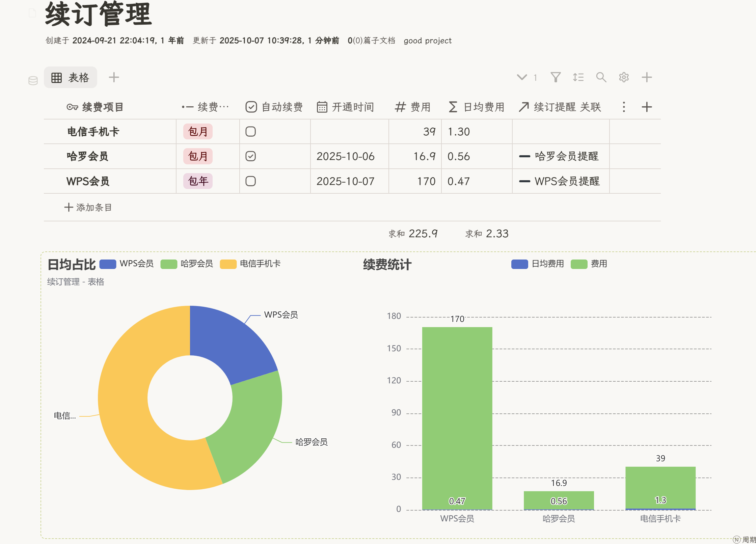Open column header three-dot menu

pos(624,107)
